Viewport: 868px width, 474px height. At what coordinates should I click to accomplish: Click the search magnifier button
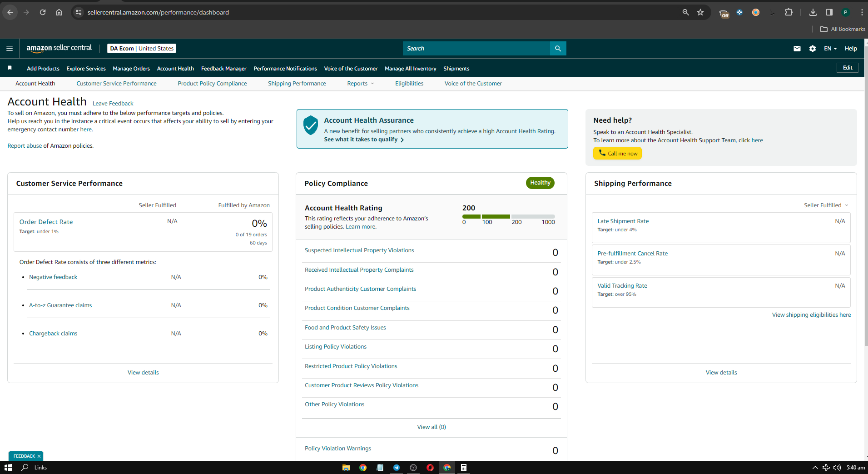click(558, 49)
